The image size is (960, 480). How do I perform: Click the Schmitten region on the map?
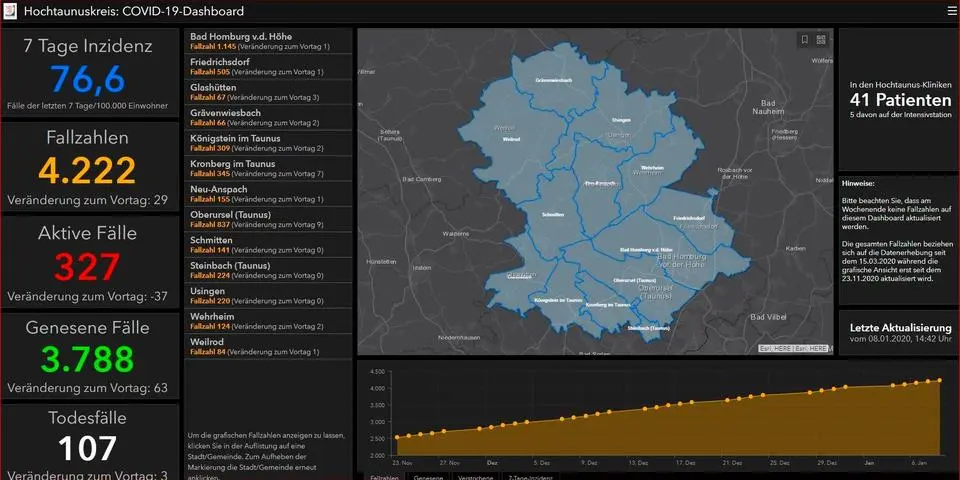pyautogui.click(x=552, y=214)
